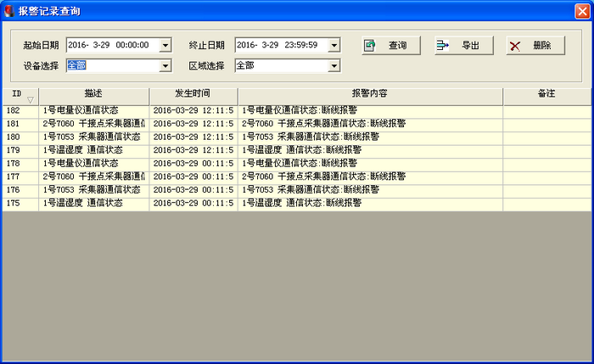The height and width of the screenshot is (364, 594).
Task: Click the start date input field
Action: [x=110, y=45]
